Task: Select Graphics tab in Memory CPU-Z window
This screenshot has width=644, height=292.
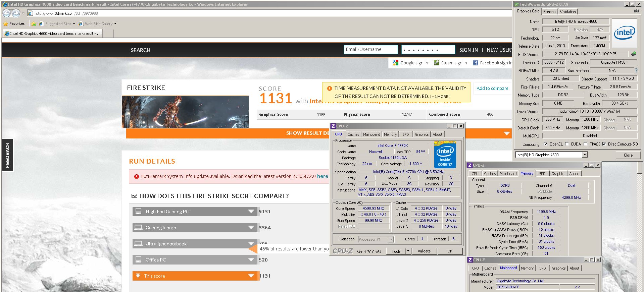Action: click(x=558, y=174)
